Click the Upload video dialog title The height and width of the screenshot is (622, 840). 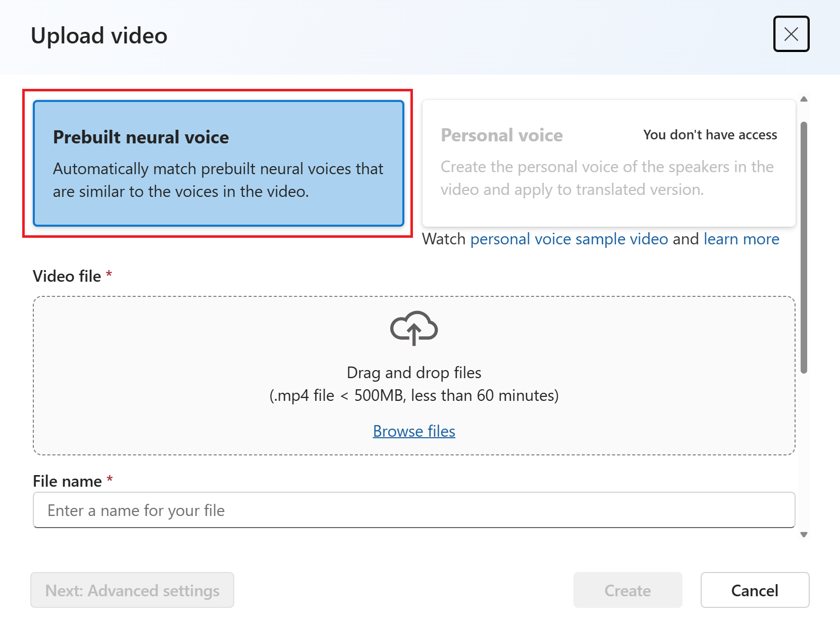[x=99, y=36]
